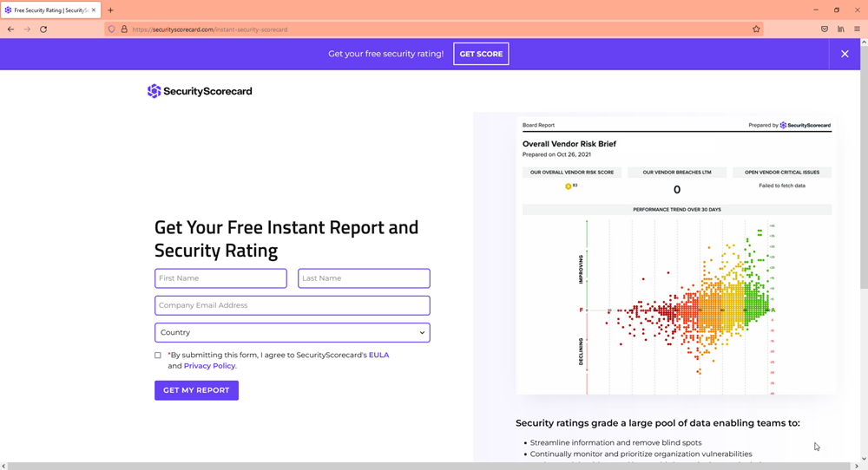Expand the Country dropdown
868x470 pixels.
(x=292, y=332)
